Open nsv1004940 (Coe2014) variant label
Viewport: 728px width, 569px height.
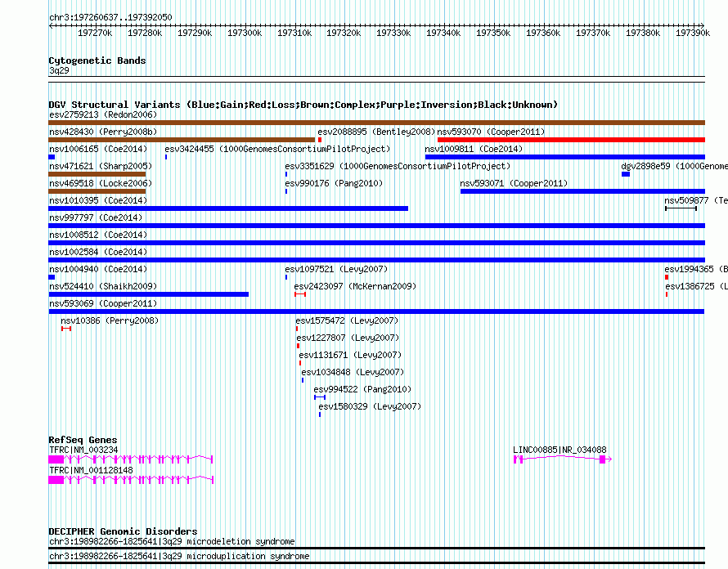click(98, 269)
